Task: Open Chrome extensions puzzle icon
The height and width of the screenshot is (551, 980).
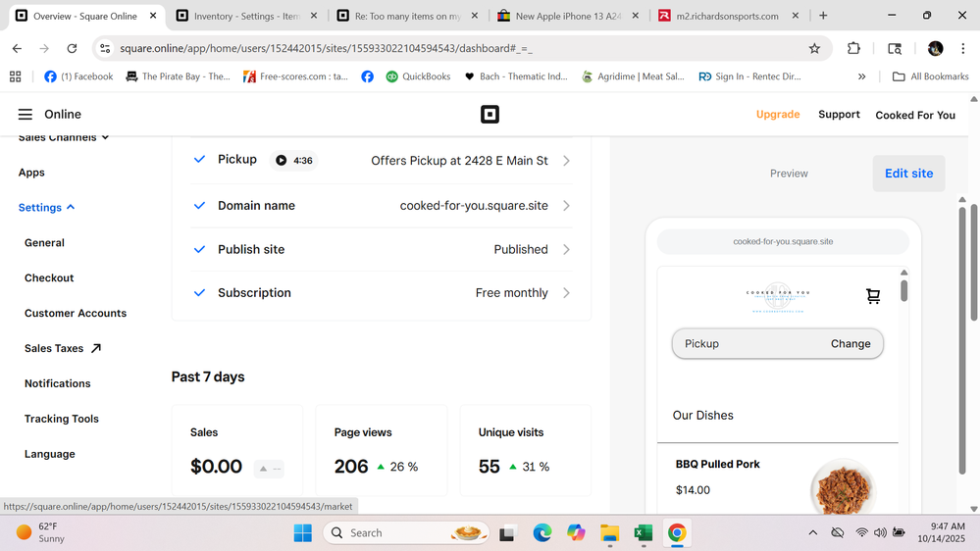Action: pyautogui.click(x=853, y=48)
